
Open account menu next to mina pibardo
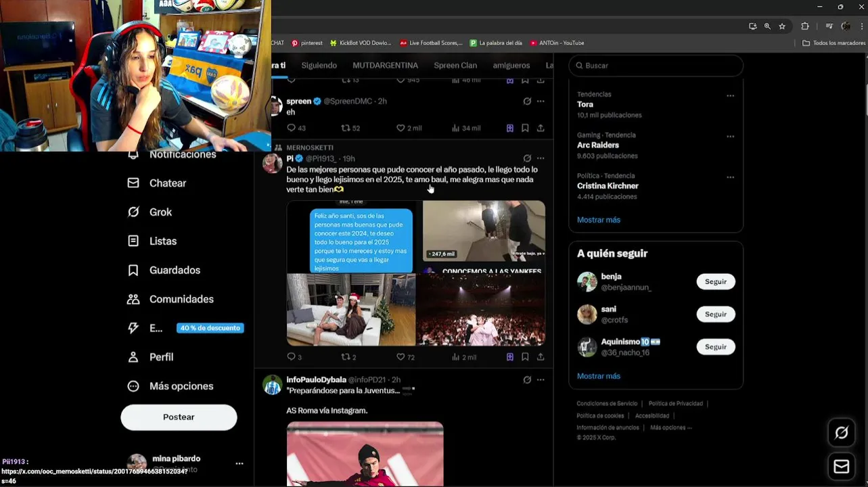point(239,464)
